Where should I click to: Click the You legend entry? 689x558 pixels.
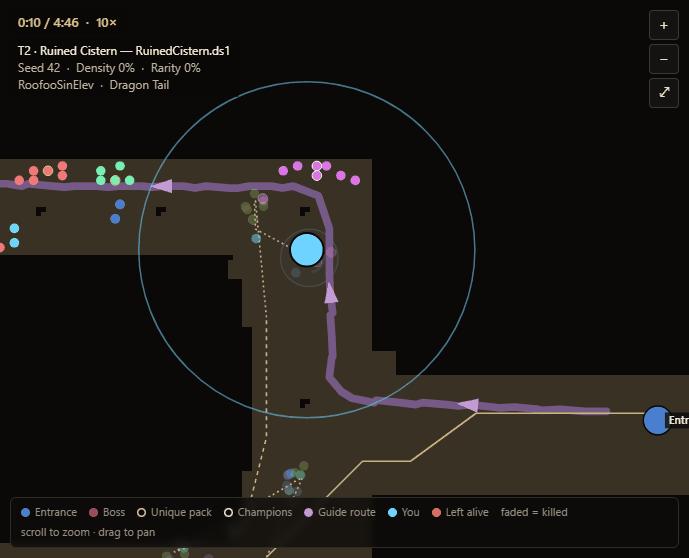(404, 512)
